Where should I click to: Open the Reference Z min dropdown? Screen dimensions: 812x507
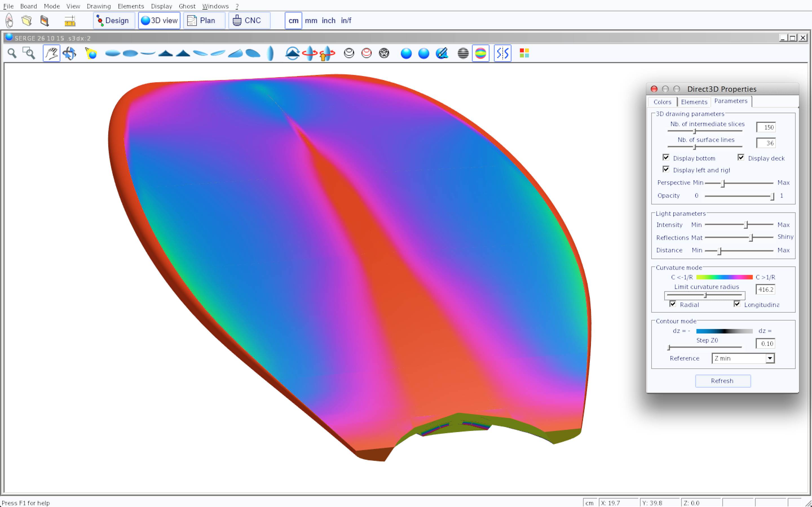pyautogui.click(x=770, y=359)
